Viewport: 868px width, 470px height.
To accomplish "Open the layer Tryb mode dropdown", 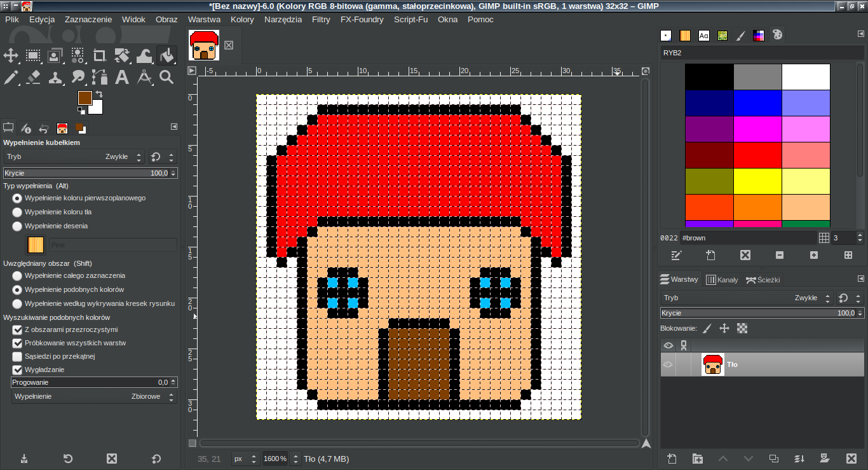I will tap(747, 298).
